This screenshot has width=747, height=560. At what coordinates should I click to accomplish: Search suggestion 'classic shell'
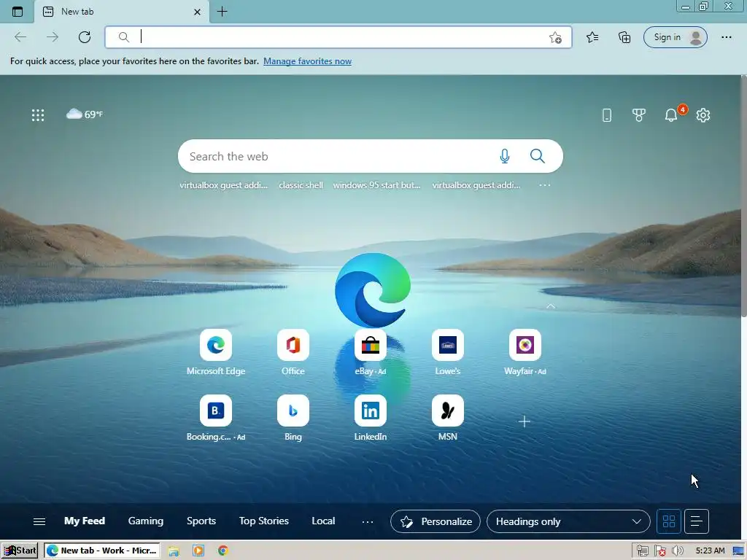[x=301, y=185]
